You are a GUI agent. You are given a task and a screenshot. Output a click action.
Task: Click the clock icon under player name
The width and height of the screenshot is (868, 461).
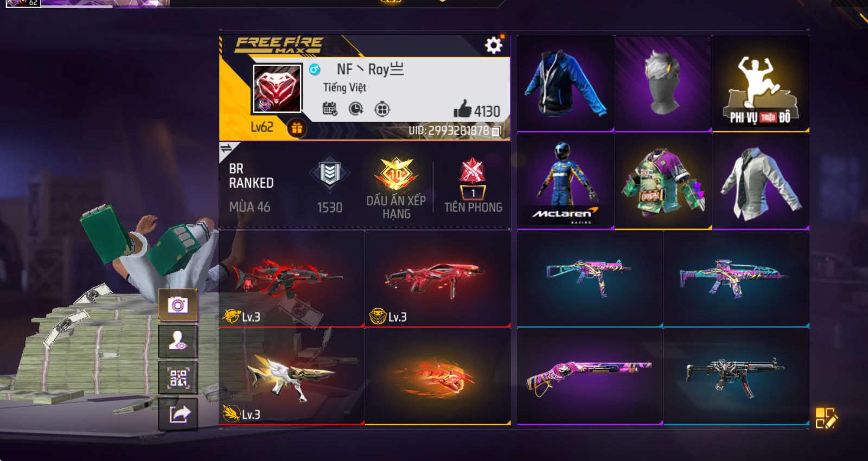(x=356, y=109)
